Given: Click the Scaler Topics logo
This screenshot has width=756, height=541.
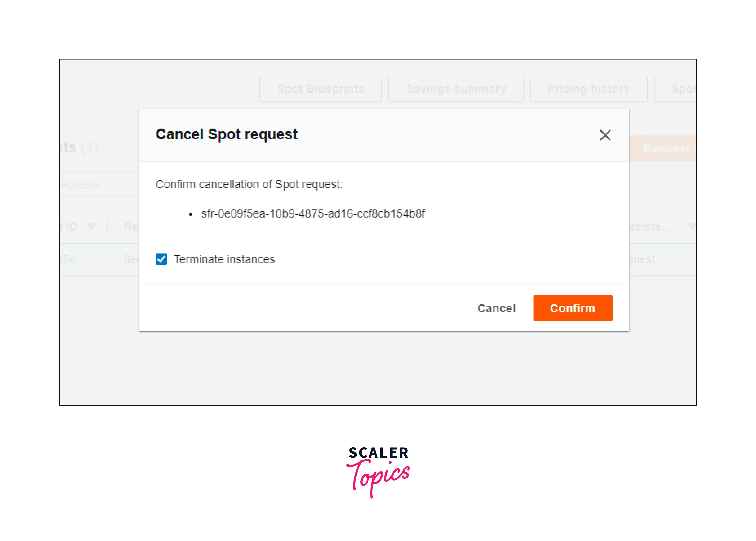Looking at the screenshot, I should pyautogui.click(x=378, y=471).
